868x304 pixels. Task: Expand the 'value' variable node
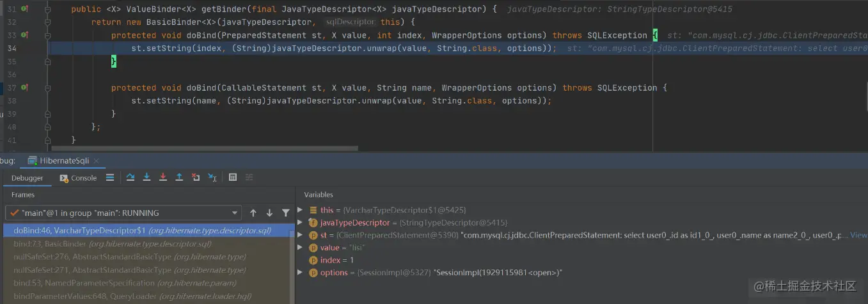pos(300,248)
